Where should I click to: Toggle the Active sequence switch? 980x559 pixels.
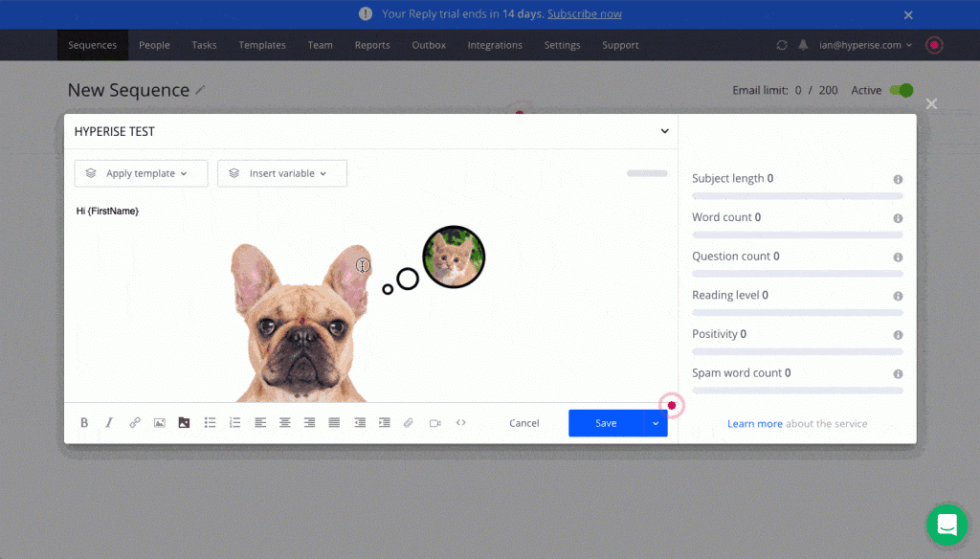click(901, 90)
